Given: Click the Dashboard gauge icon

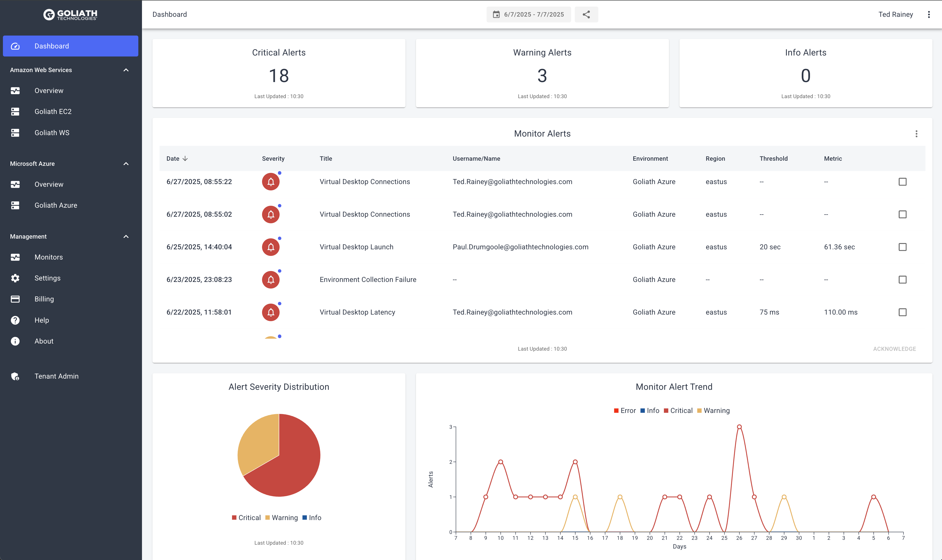Looking at the screenshot, I should point(15,46).
